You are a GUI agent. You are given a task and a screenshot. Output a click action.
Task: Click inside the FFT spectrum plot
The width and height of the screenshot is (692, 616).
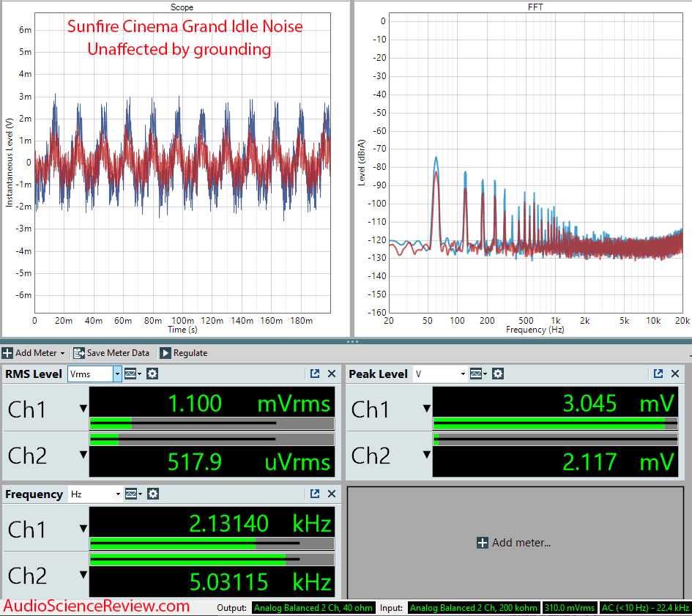[535, 163]
